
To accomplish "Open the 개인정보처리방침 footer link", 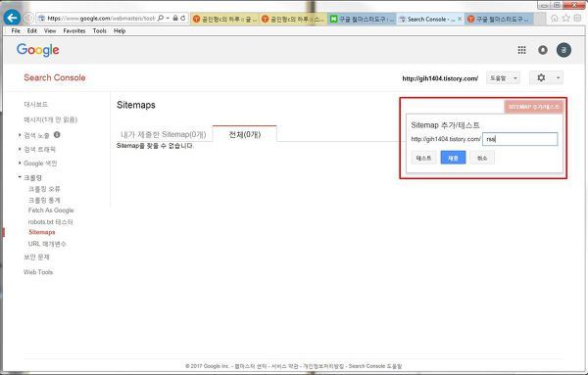I will pos(323,366).
